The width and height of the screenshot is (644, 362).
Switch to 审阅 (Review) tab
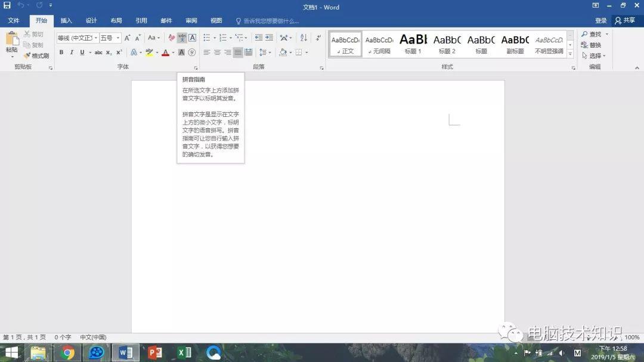(x=191, y=20)
